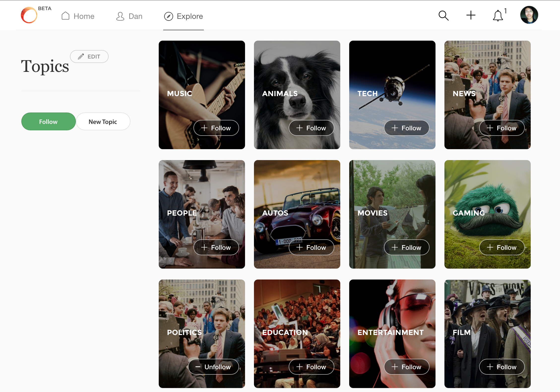Click the Home house icon

tap(65, 16)
